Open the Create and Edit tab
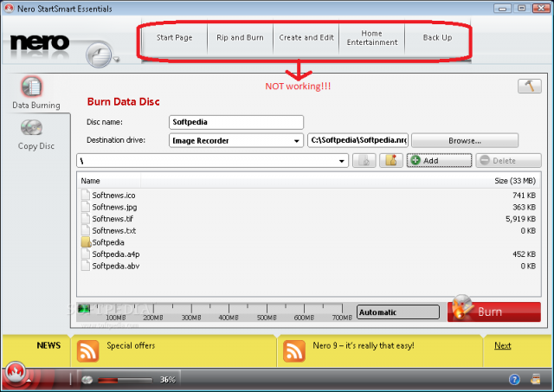554x392 pixels. [306, 38]
